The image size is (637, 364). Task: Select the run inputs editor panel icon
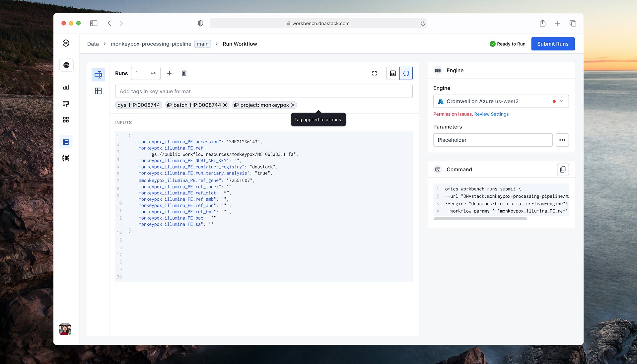98,75
